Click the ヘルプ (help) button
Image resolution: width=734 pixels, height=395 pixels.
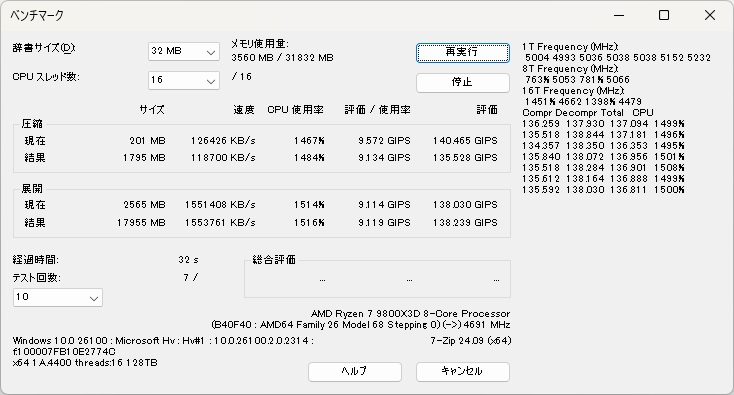tap(354, 372)
